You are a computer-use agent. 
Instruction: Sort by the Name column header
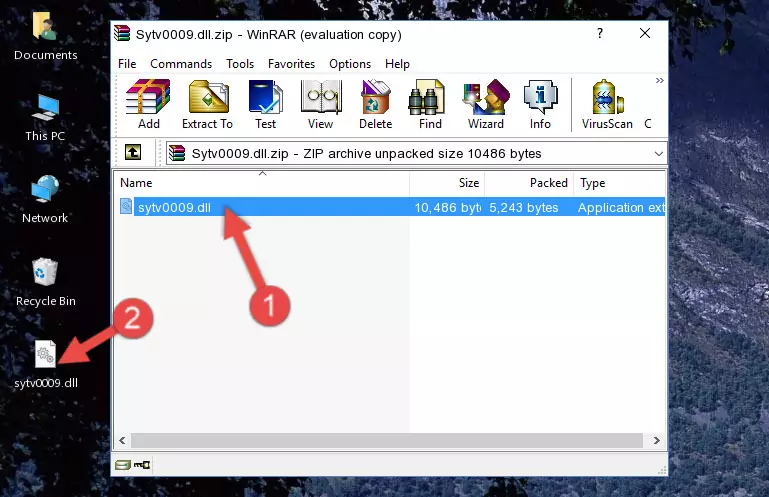(x=262, y=183)
